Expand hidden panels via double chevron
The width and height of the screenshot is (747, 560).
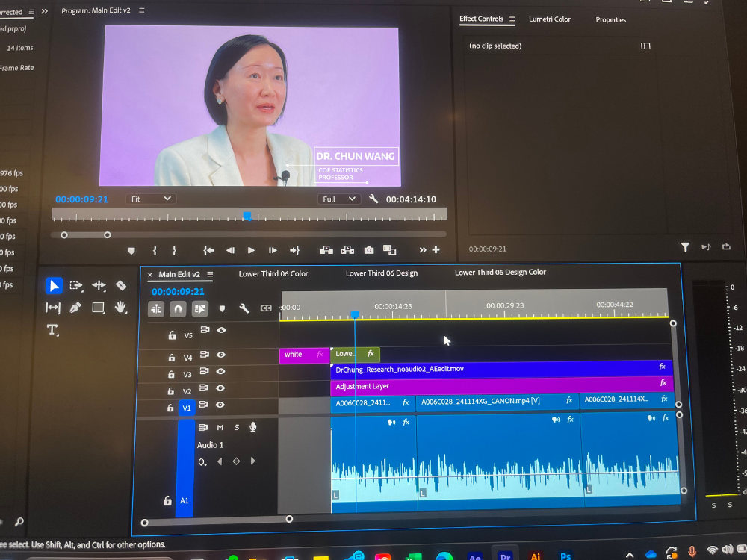45,11
